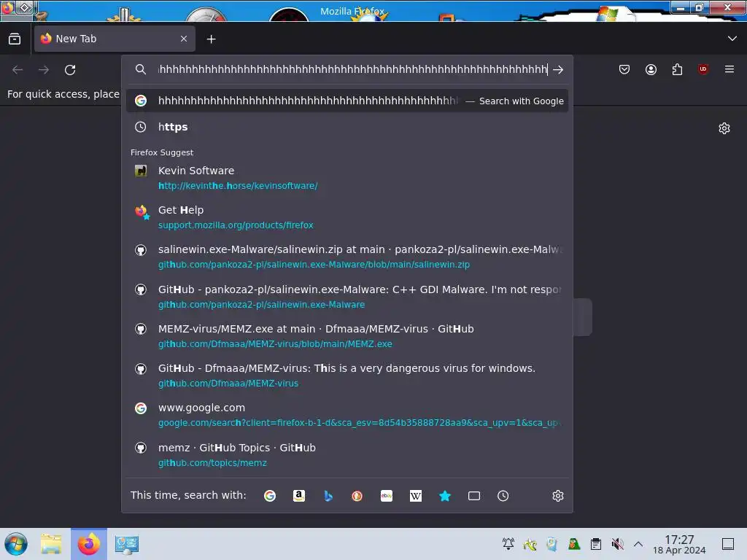Open new tab personalize gear icon
The image size is (747, 560).
coord(724,128)
